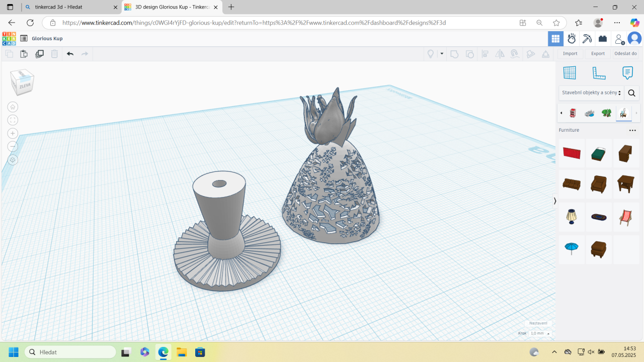Open the Sim Lab physics icon
Viewport: 644px width, 362px height.
tap(572, 38)
